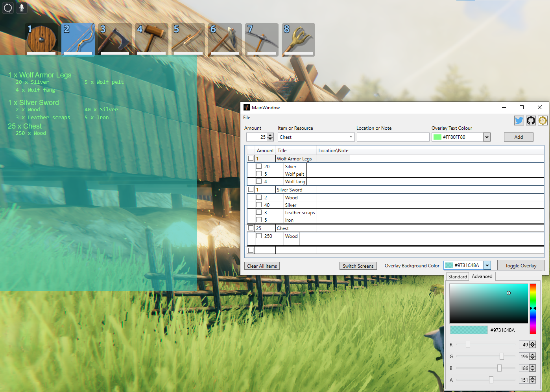Click the rainbow hue spectrum bar
550x392 pixels.
(533, 309)
